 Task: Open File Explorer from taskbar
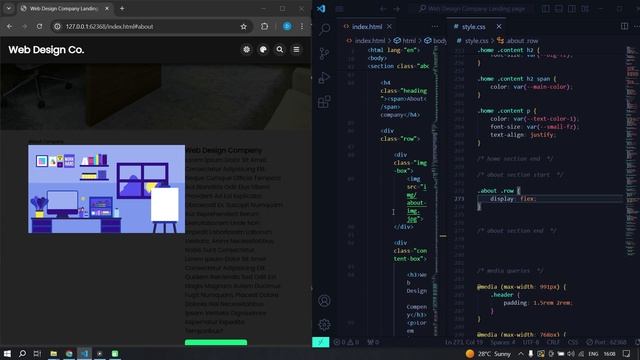(53, 353)
